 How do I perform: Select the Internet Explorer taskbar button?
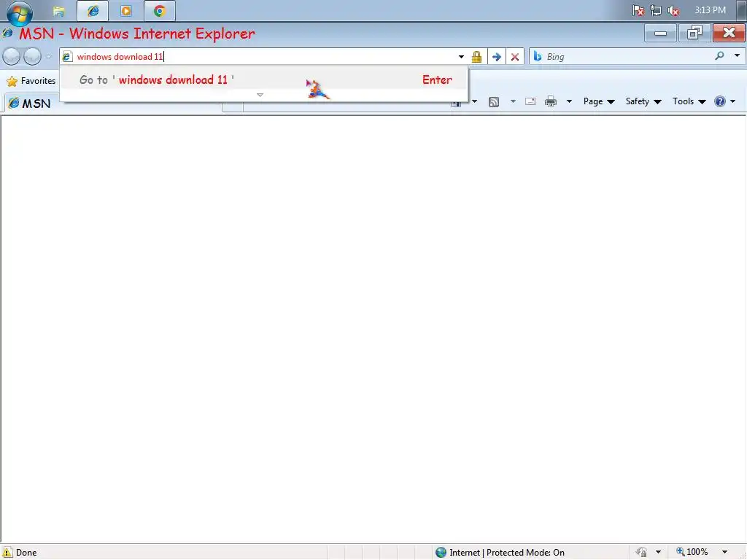pyautogui.click(x=93, y=11)
